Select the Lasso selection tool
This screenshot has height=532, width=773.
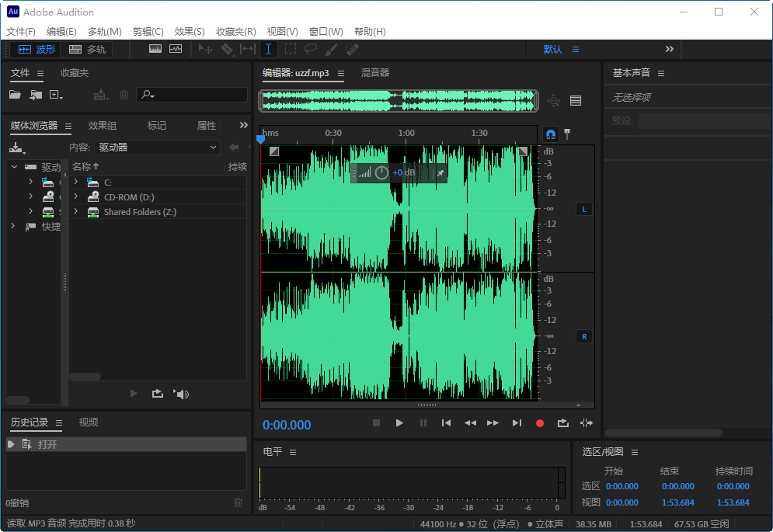(x=311, y=49)
